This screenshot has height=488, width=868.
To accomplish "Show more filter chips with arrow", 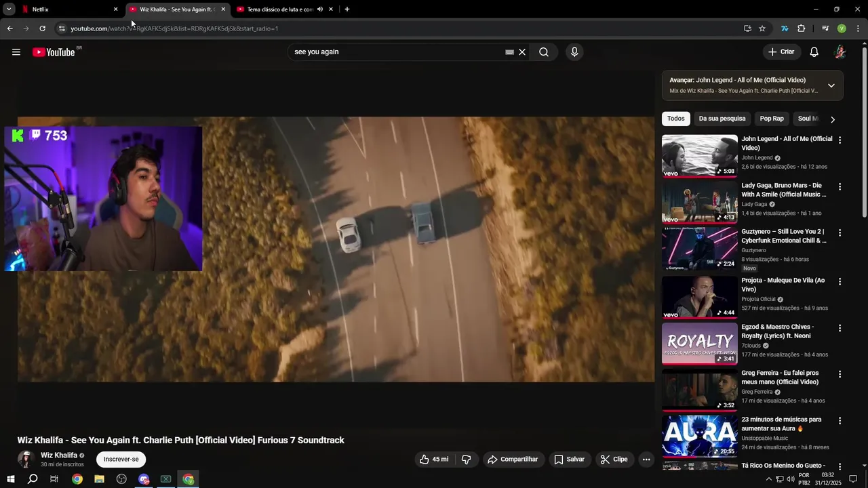I will (833, 119).
